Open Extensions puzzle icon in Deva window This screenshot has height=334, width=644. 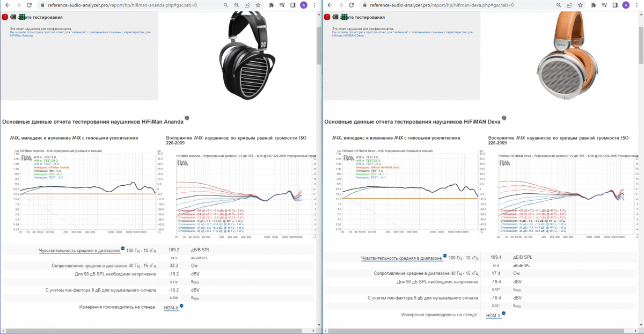pos(594,5)
